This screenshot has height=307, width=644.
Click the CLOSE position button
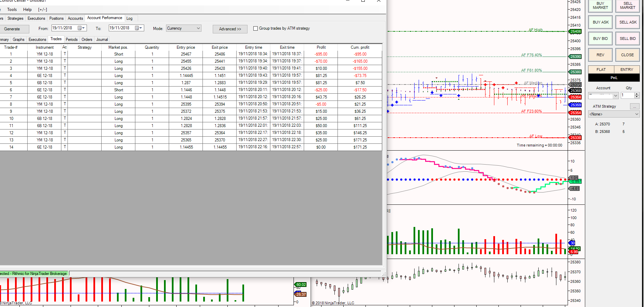627,55
